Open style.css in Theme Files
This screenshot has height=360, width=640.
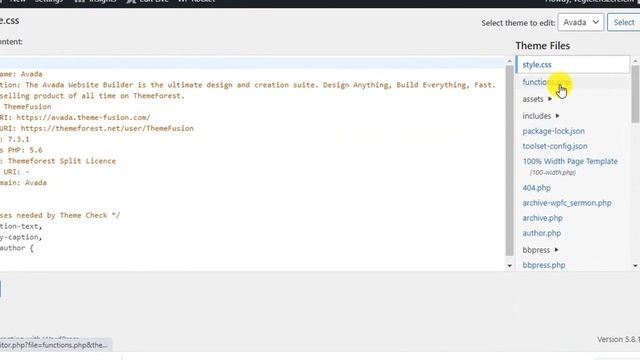(537, 65)
